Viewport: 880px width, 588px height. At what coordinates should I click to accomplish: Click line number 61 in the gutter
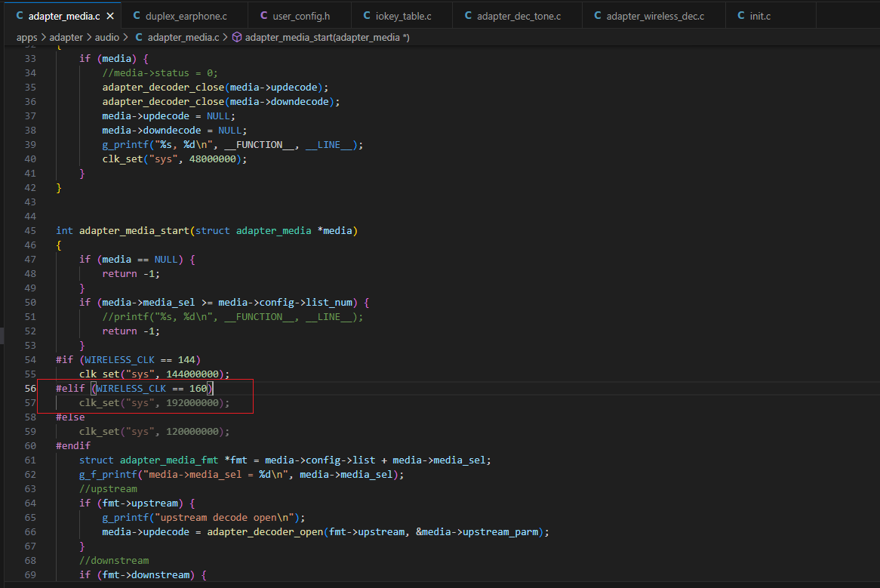click(30, 460)
